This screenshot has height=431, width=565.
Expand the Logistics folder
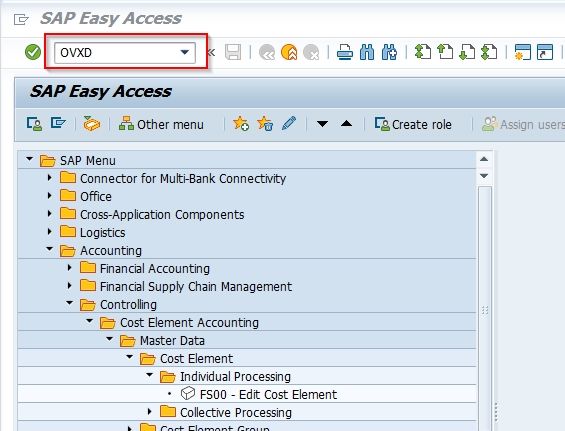coord(50,232)
